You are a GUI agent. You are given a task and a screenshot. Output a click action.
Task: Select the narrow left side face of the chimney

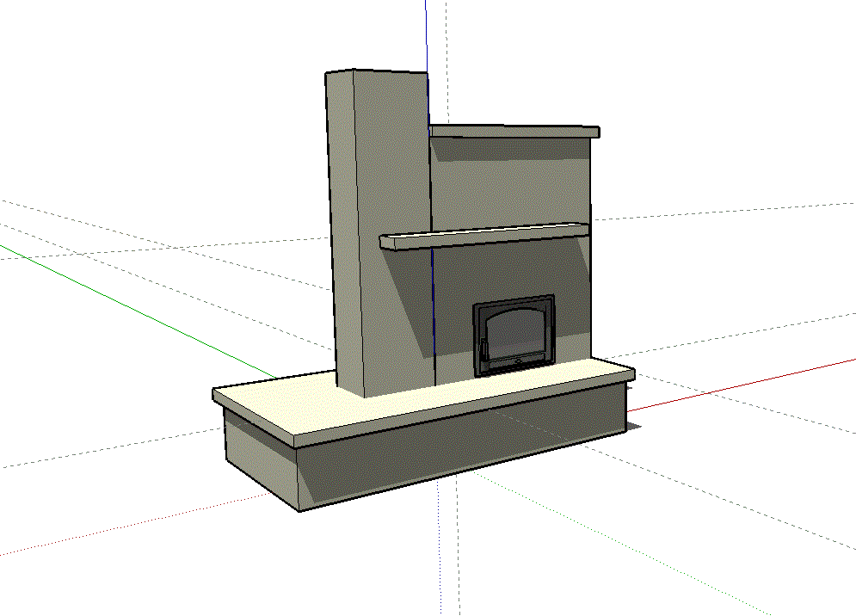[x=345, y=230]
